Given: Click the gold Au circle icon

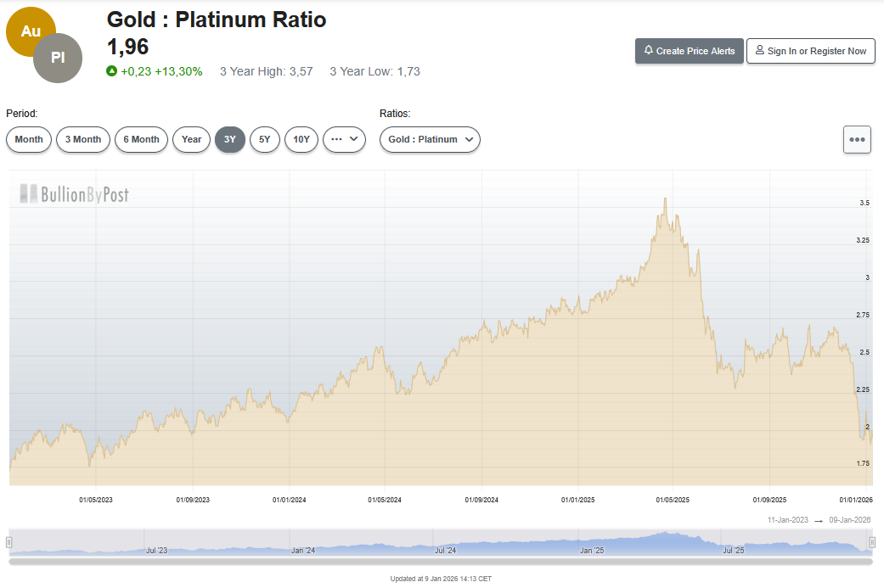Looking at the screenshot, I should point(31,31).
